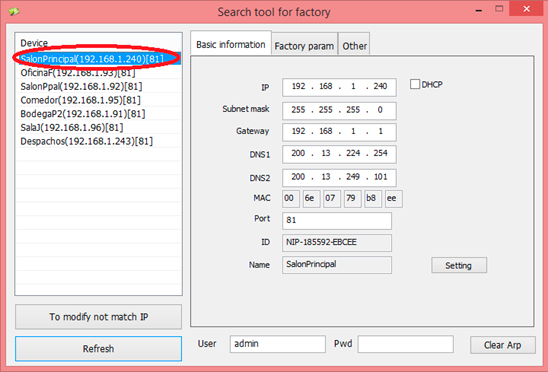
Task: Click the app icon in title bar
Action: pyautogui.click(x=14, y=12)
